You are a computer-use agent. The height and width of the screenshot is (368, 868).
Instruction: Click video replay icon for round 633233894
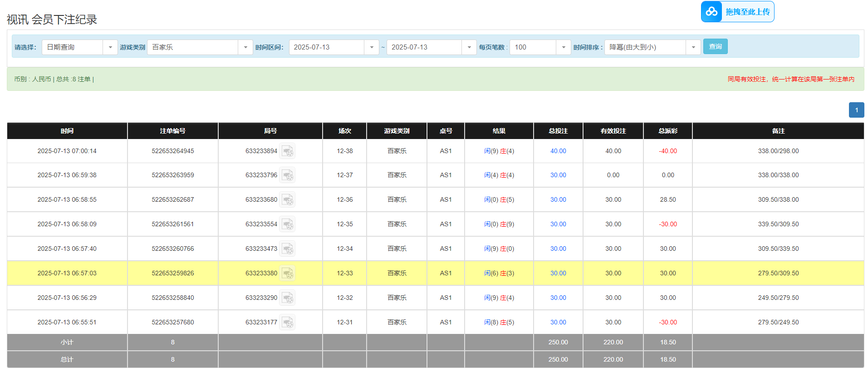(x=287, y=151)
